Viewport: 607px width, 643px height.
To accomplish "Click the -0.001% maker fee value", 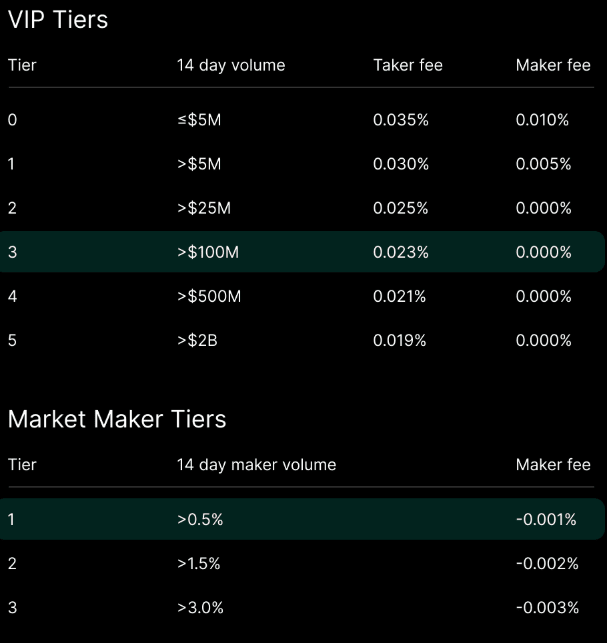I will tap(546, 520).
